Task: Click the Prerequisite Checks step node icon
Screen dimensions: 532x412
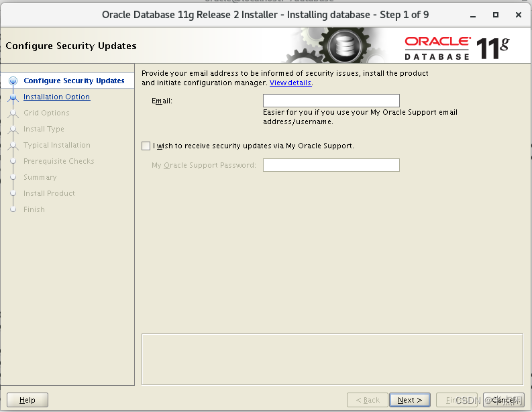Action: pyautogui.click(x=13, y=161)
